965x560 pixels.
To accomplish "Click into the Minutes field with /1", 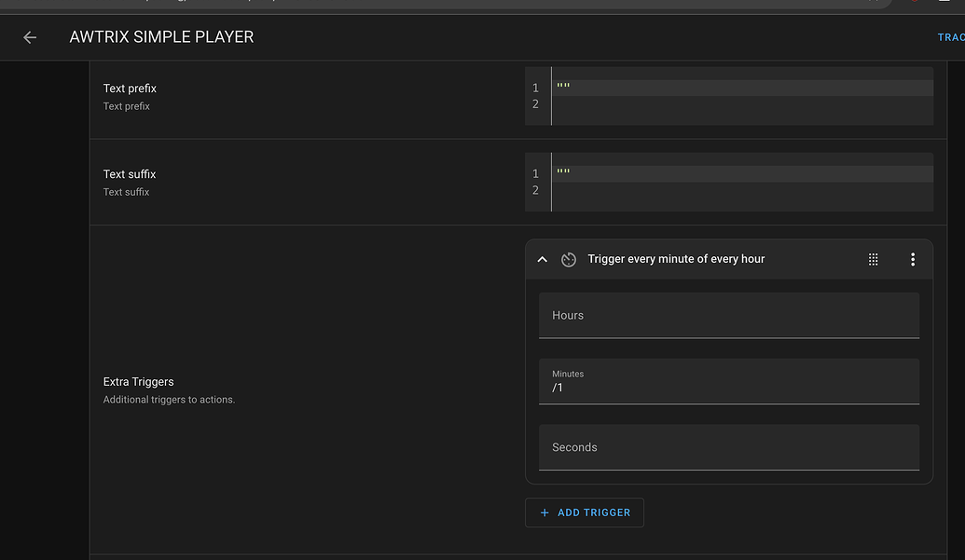I will [729, 382].
